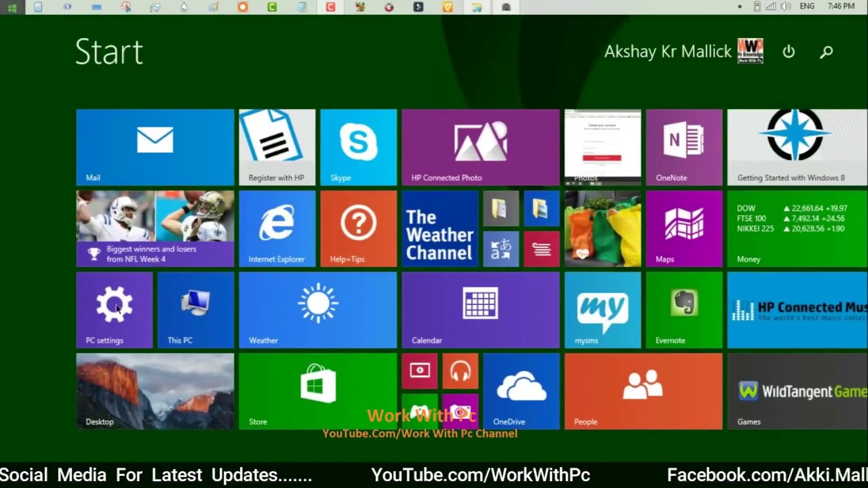Open the Register with HP tile
The width and height of the screenshot is (868, 488).
coord(277,147)
